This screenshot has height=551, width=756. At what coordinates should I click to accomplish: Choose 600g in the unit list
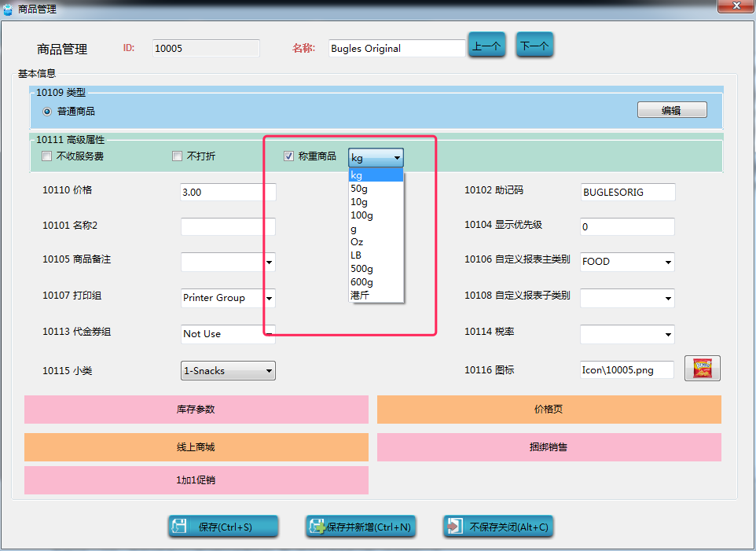(x=376, y=282)
